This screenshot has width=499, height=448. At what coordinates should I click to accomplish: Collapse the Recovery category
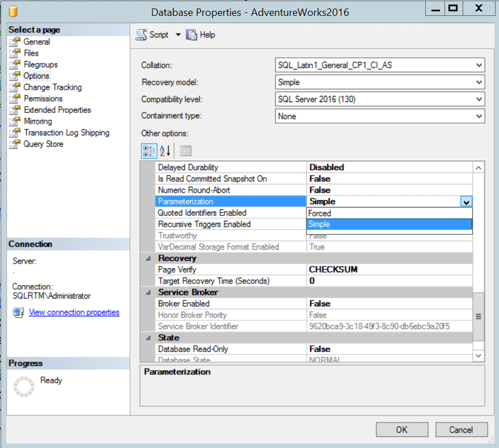(148, 258)
